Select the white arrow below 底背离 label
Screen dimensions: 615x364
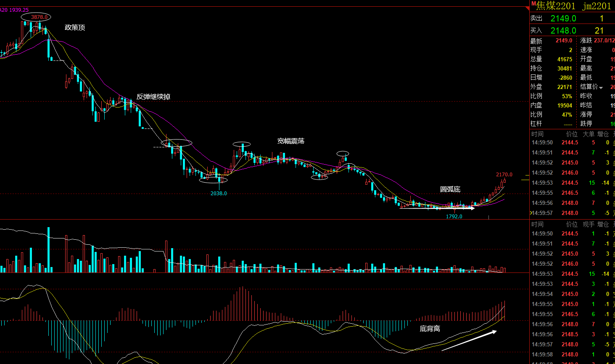tap(469, 340)
